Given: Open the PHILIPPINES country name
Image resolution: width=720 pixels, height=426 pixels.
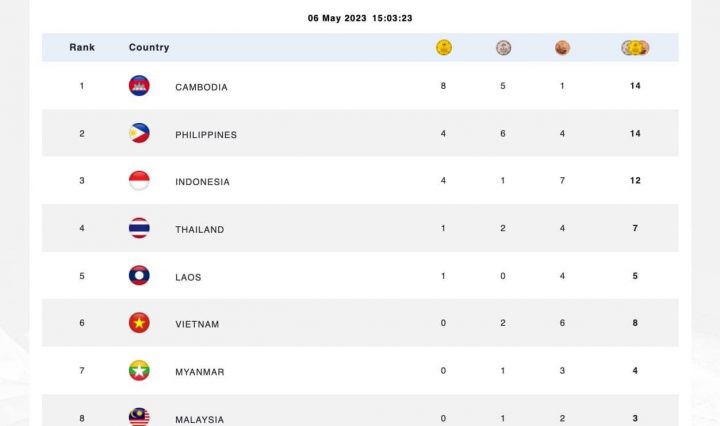Looking at the screenshot, I should [x=206, y=134].
